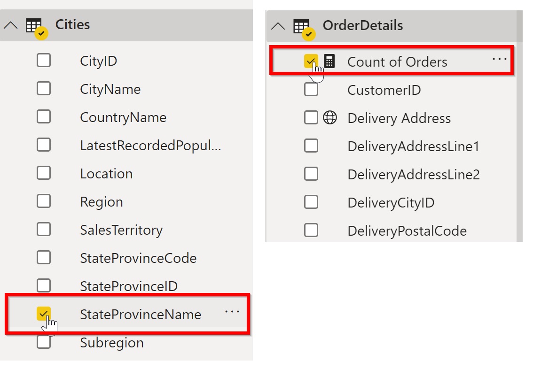533x392 pixels.
Task: Click the OrderDetails table icon
Action: click(x=302, y=26)
